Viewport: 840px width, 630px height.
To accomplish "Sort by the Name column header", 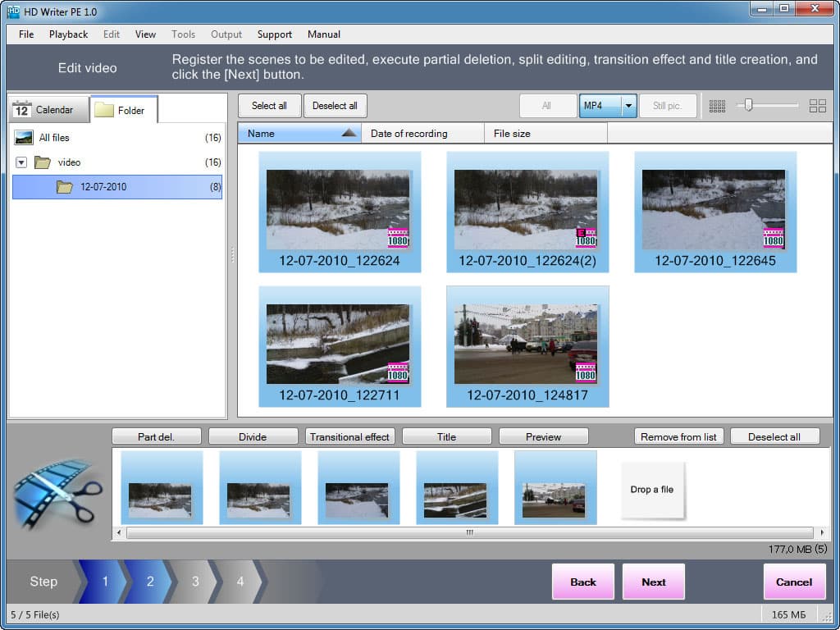I will [x=299, y=134].
